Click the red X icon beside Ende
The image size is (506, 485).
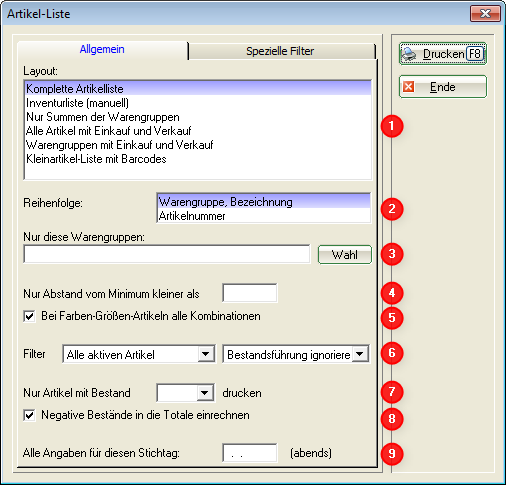coord(408,87)
